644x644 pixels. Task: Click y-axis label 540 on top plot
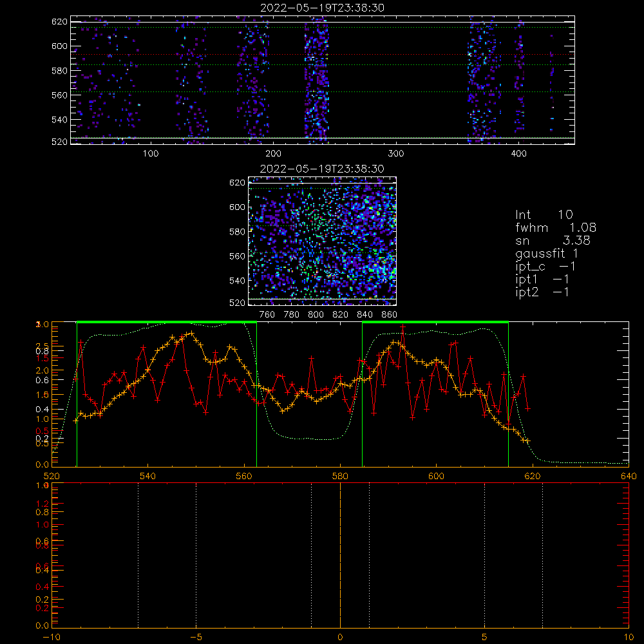click(59, 120)
